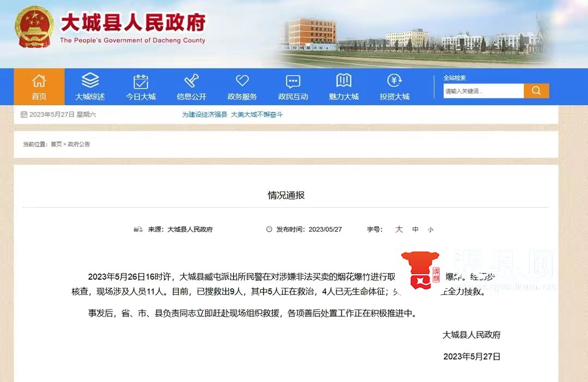Image resolution: width=588 pixels, height=382 pixels.
Task: Open the 信息公开 menu label
Action: (x=192, y=97)
